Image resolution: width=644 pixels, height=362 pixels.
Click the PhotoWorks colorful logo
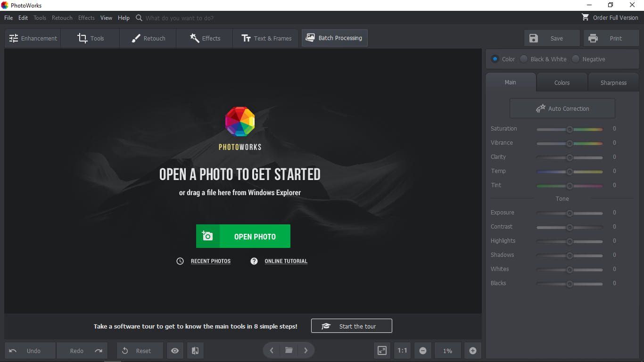point(240,122)
